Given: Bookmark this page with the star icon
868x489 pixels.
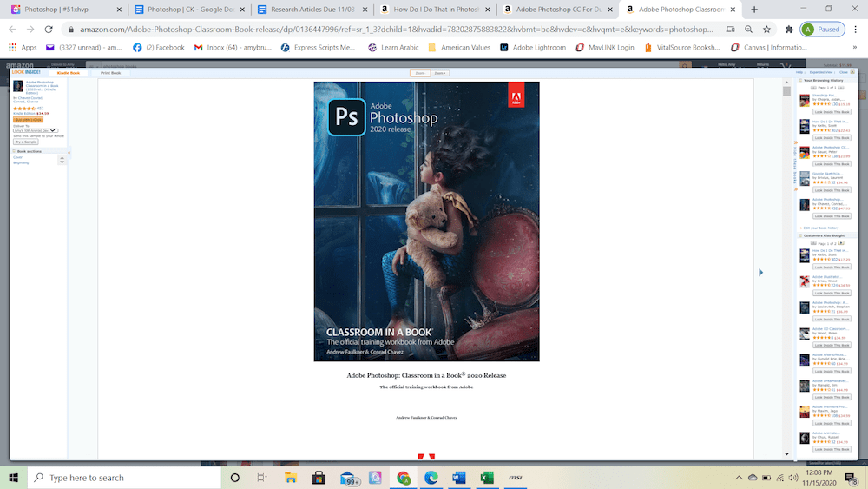Looking at the screenshot, I should coord(766,30).
